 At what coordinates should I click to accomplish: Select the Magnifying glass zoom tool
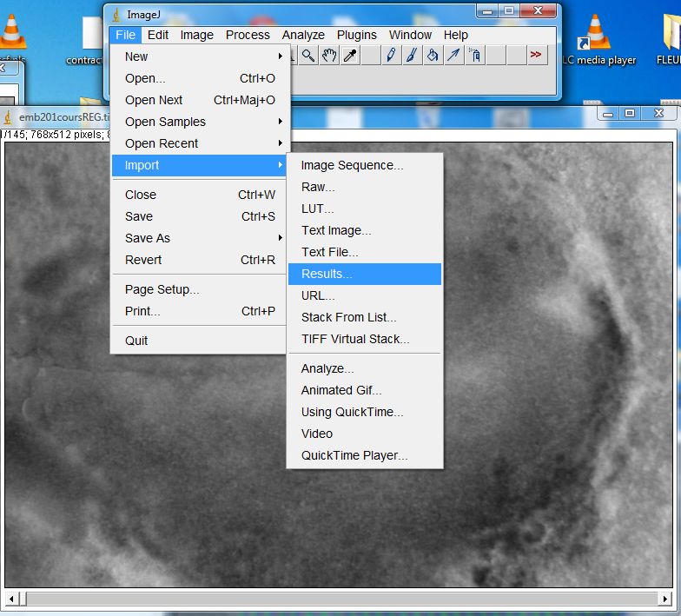pos(308,56)
